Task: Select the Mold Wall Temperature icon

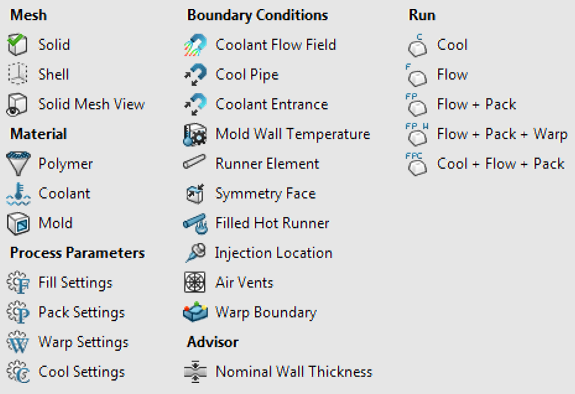Action: [195, 134]
